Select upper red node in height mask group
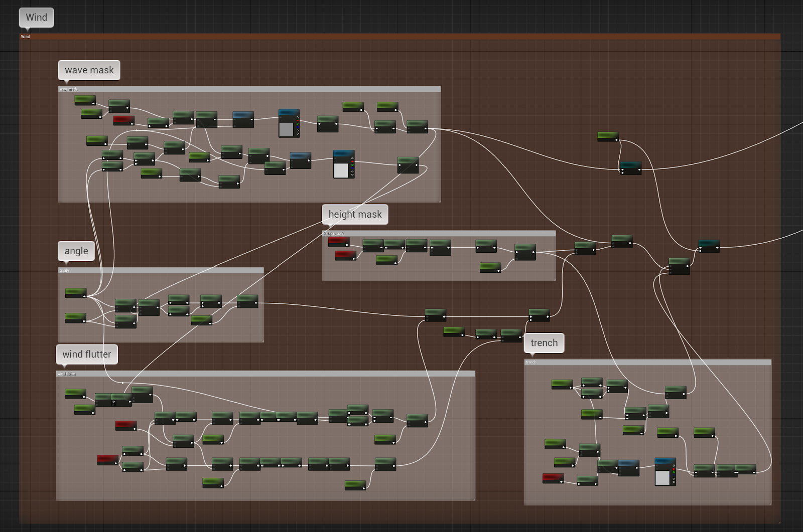 pos(338,241)
